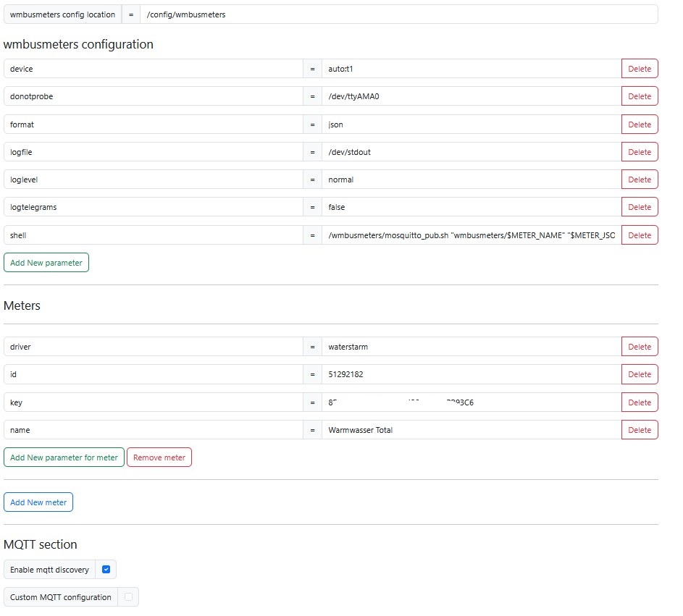Delete the loglevel parameter

click(x=639, y=180)
